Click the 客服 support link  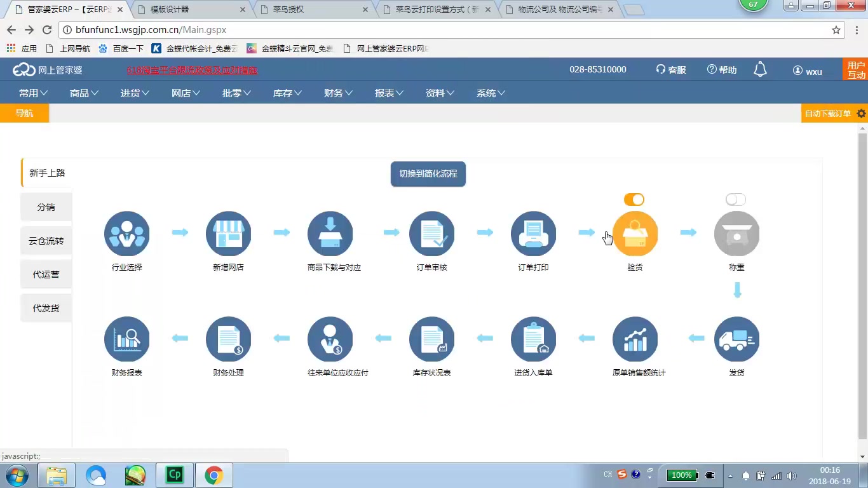tap(671, 70)
